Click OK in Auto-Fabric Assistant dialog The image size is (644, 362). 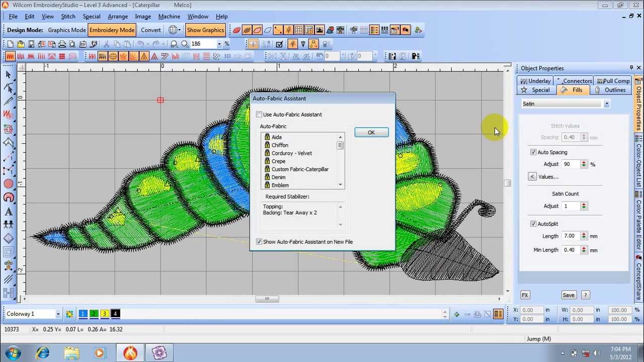(x=371, y=133)
